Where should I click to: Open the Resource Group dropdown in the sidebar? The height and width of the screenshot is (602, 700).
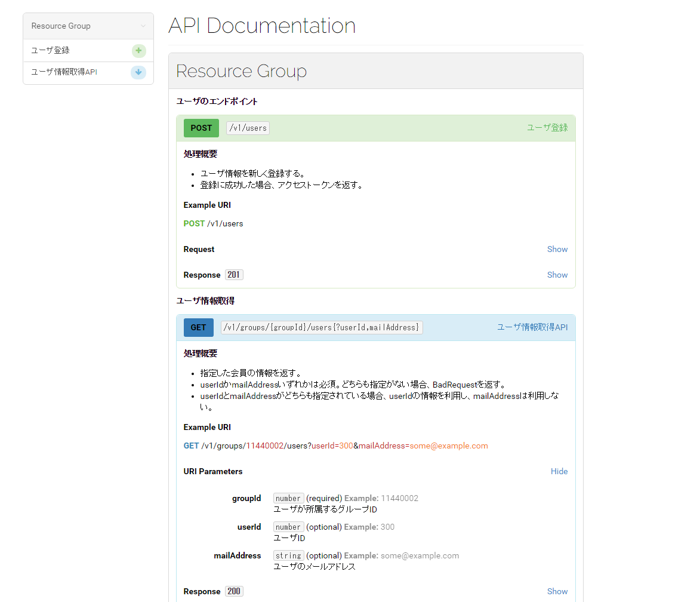click(88, 26)
